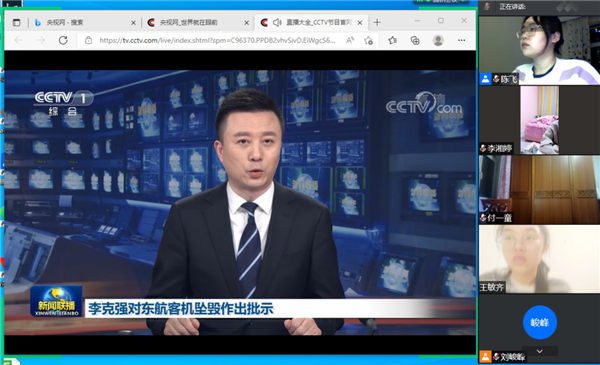Select 王敏齐 participant video thumbnail
Screen dimensions: 600x365
pos(539,259)
